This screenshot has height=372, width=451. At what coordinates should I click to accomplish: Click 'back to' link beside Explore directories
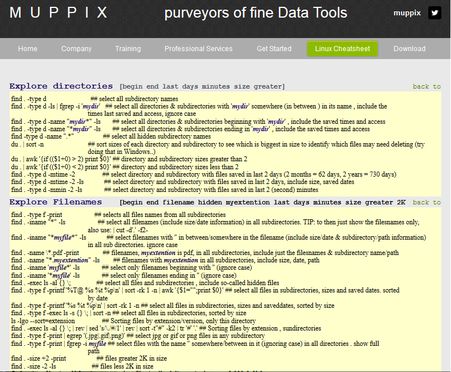click(x=427, y=87)
